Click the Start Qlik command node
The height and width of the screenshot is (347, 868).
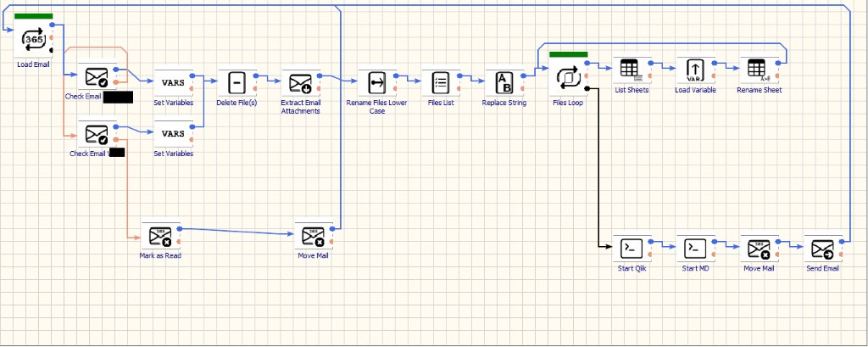click(632, 249)
